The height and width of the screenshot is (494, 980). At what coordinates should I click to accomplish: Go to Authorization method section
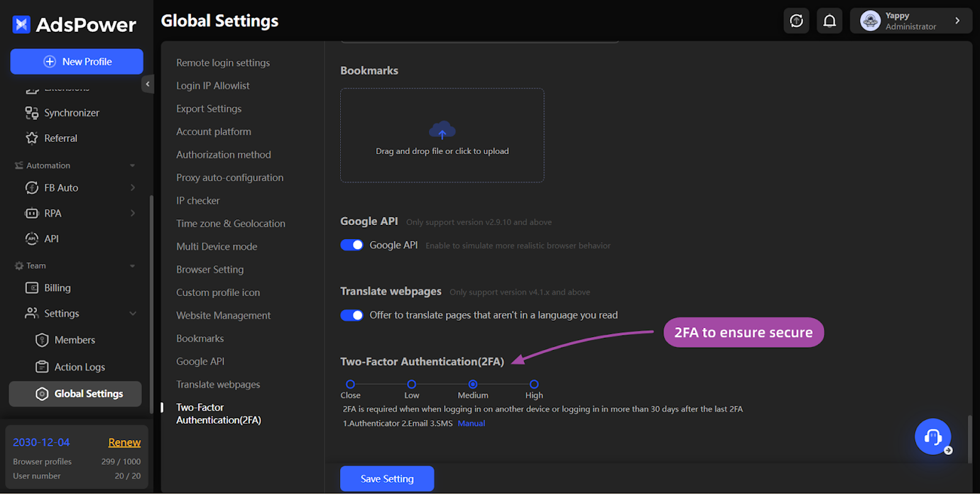tap(224, 154)
